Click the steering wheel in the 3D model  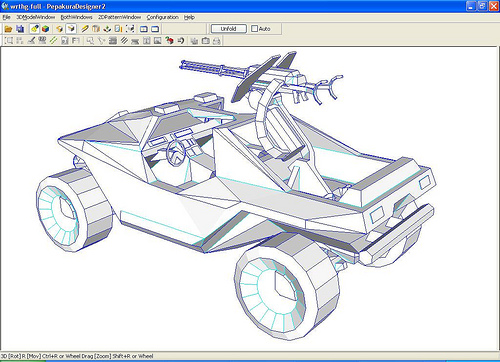pos(176,152)
